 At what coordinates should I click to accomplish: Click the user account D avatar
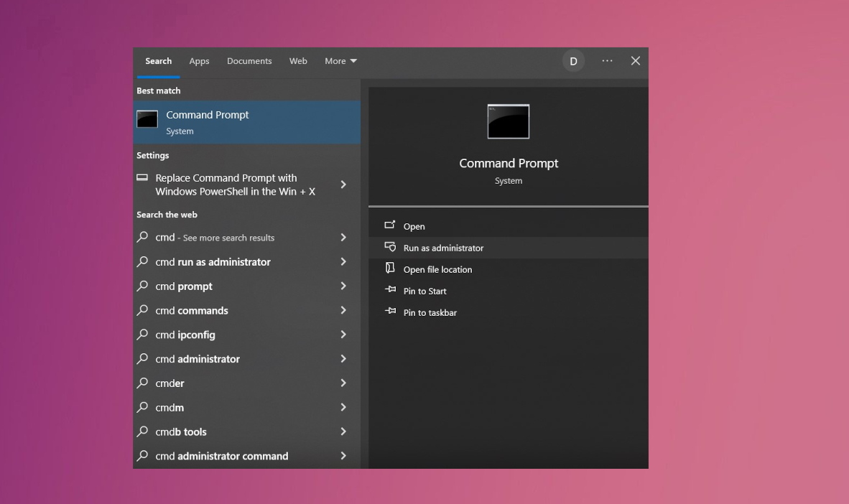(x=573, y=61)
